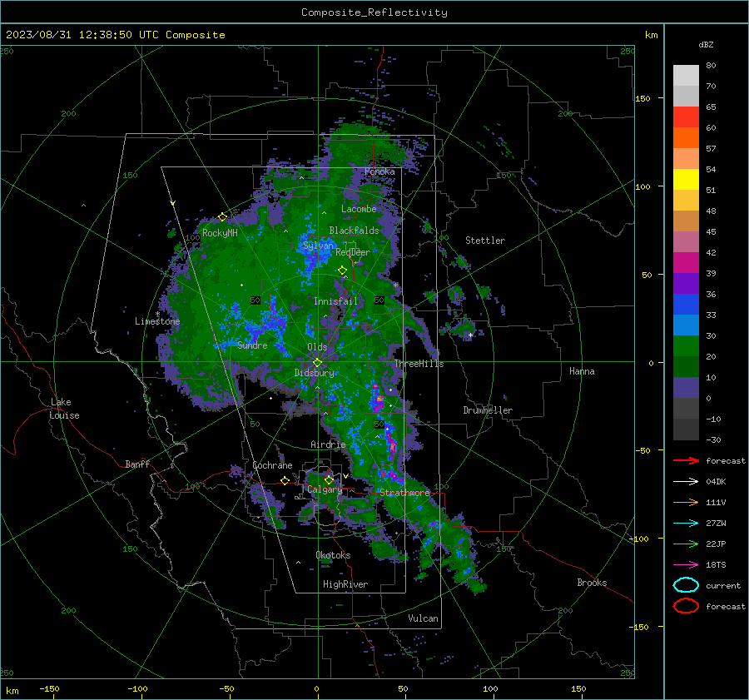Click the Innisfail label
Image resolution: width=749 pixels, height=700 pixels.
[x=335, y=301]
